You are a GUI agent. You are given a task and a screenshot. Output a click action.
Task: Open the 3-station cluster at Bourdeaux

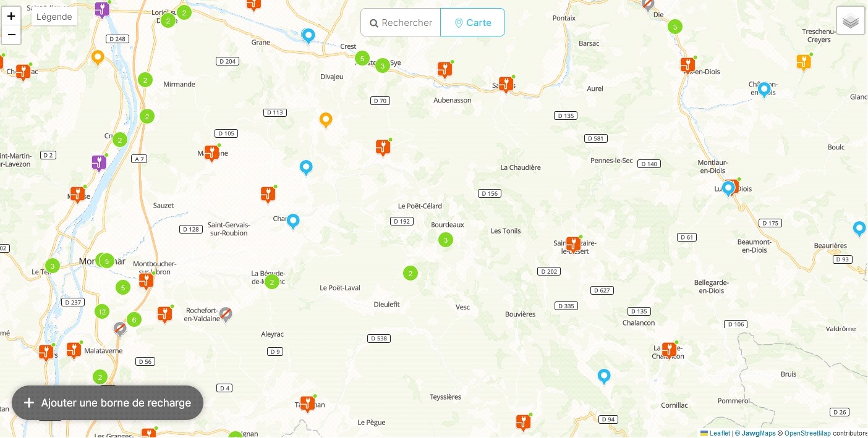click(x=446, y=240)
